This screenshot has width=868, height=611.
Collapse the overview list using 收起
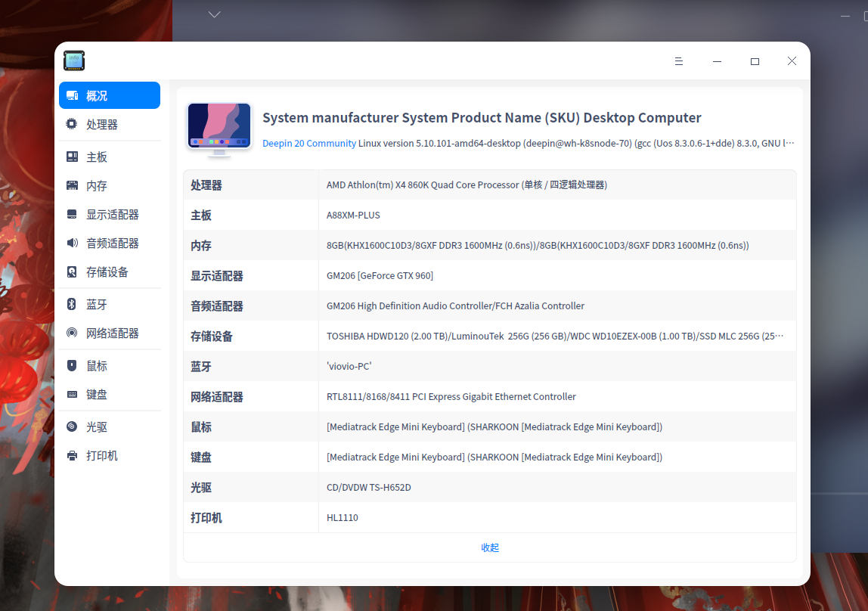coord(489,547)
